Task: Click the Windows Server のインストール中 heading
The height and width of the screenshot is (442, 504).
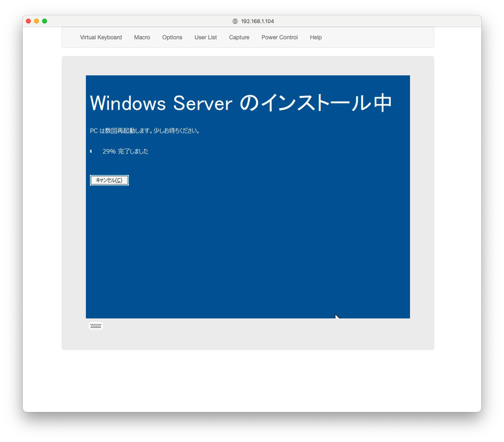Action: tap(241, 103)
